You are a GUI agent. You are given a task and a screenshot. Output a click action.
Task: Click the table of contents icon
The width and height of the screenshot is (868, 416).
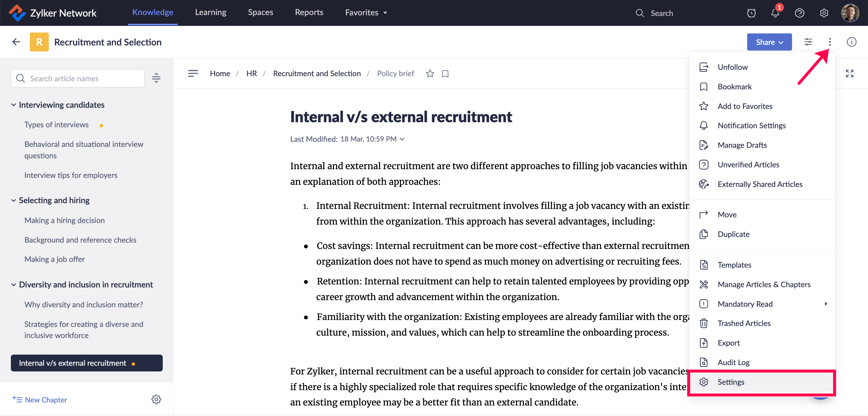193,73
